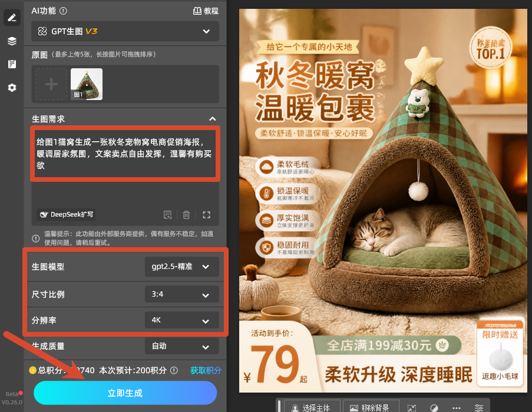This screenshot has height=412, width=532.
Task: Click the 原图 label text
Action: (39, 55)
